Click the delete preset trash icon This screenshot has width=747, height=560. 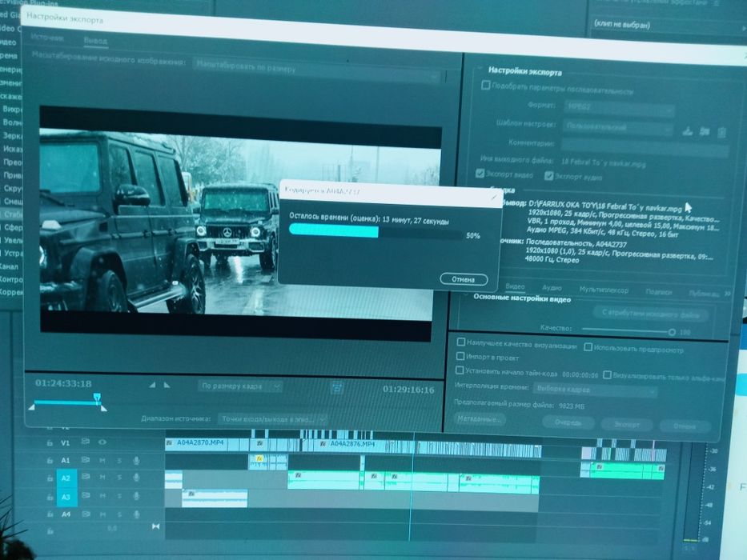[721, 132]
